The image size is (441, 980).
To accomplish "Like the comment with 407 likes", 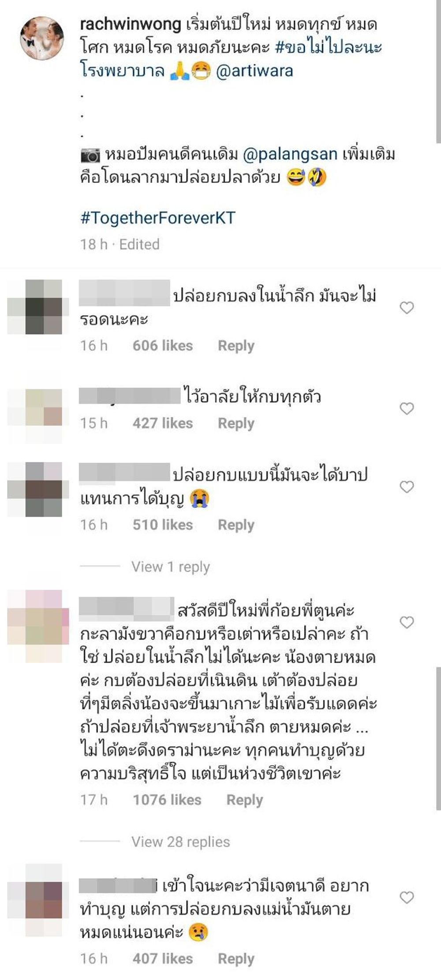I will tap(407, 897).
